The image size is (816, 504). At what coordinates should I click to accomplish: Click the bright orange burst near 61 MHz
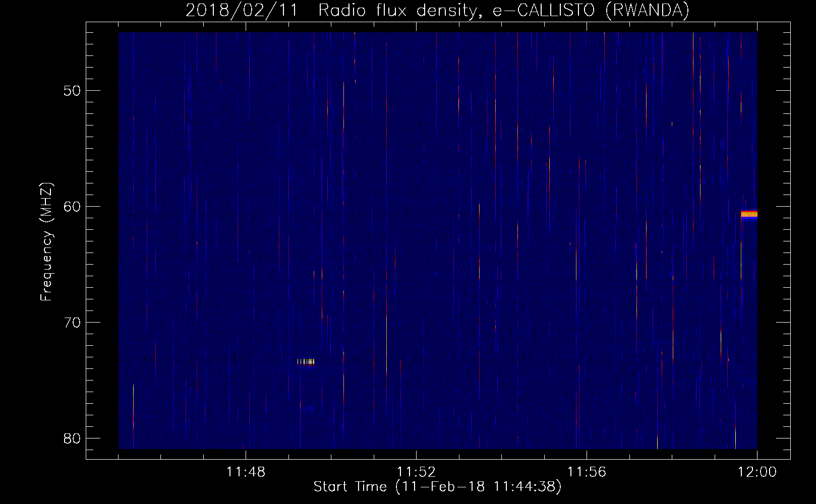tap(749, 215)
